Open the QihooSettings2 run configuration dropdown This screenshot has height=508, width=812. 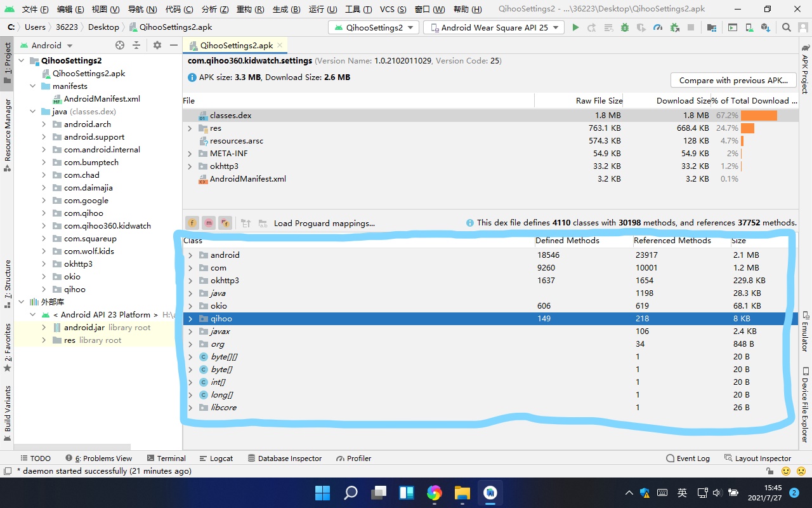[x=374, y=27]
